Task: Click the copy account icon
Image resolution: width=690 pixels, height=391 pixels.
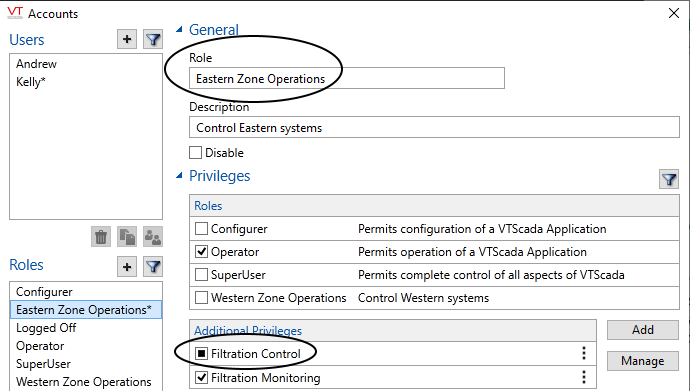Action: (x=127, y=237)
